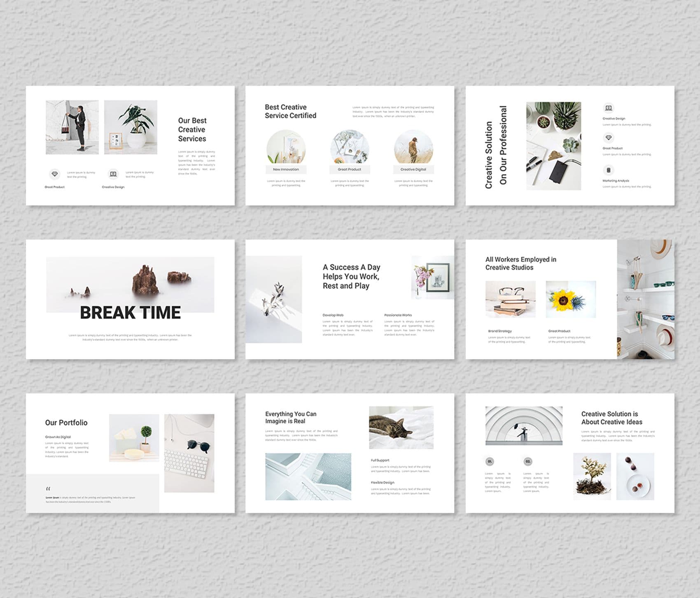Click the quotation mark icon in Our Portfolio slide
The image size is (700, 598).
pyautogui.click(x=48, y=489)
